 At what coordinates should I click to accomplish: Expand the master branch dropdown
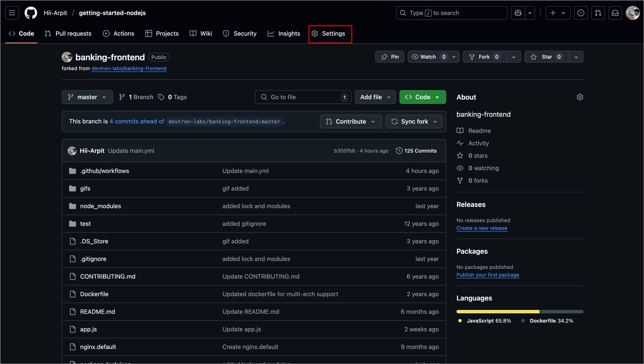pos(87,97)
